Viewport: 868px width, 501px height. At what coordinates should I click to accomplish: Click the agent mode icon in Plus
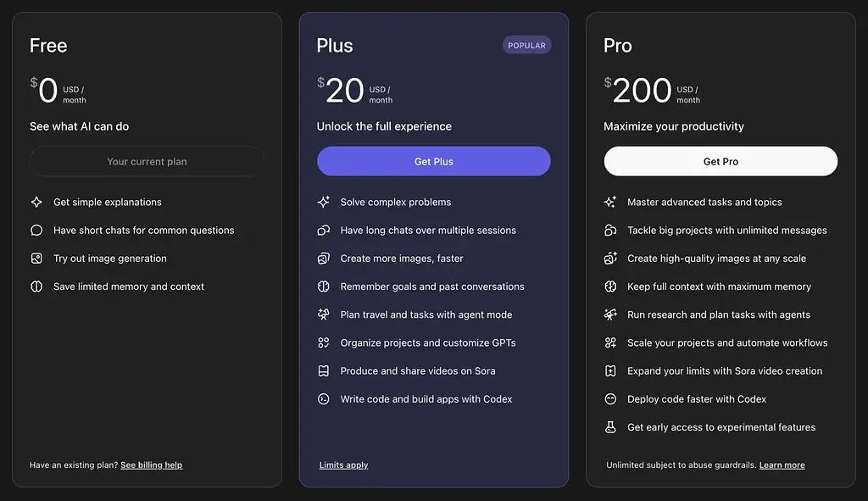(323, 315)
